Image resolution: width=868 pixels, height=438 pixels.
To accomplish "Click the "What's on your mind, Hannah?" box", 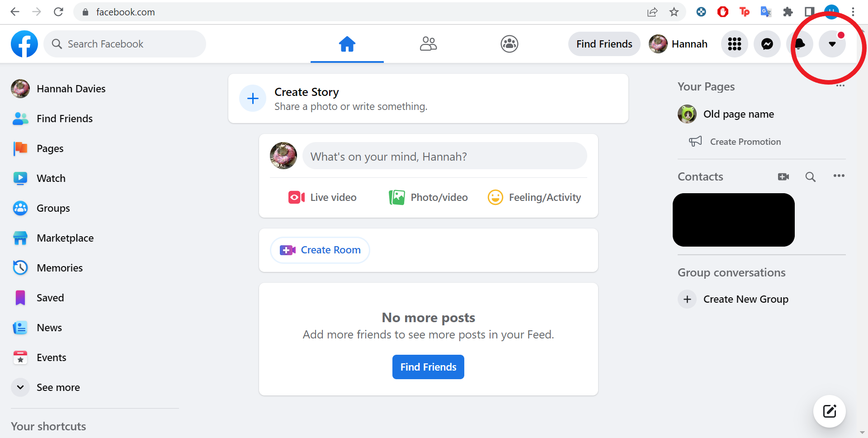I will pyautogui.click(x=445, y=157).
